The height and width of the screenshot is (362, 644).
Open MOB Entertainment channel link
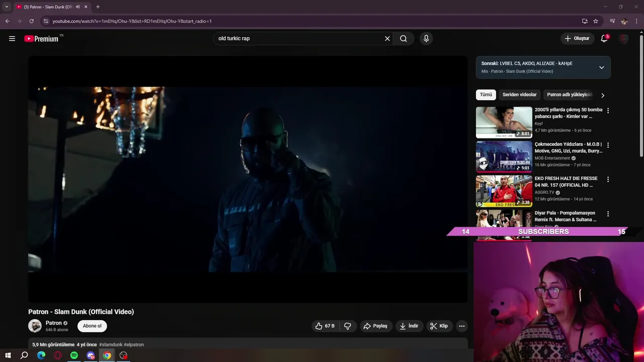coord(552,158)
